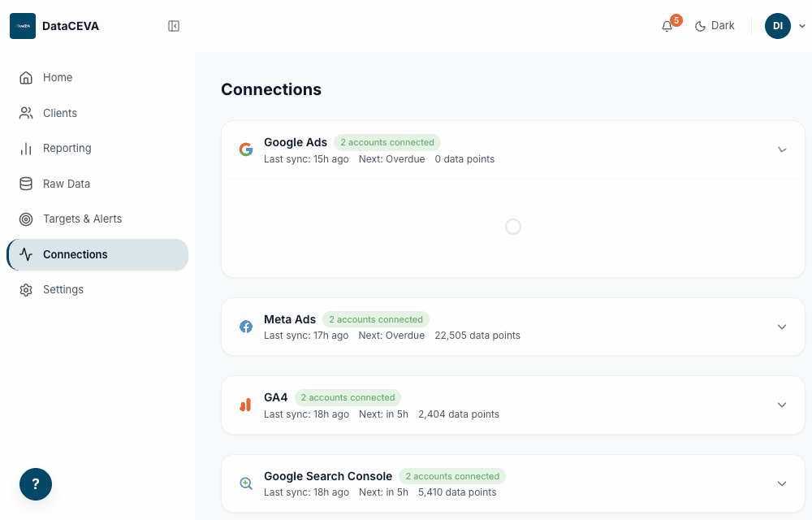
Task: Click the loading spinner in Google Ads
Action: (x=513, y=227)
